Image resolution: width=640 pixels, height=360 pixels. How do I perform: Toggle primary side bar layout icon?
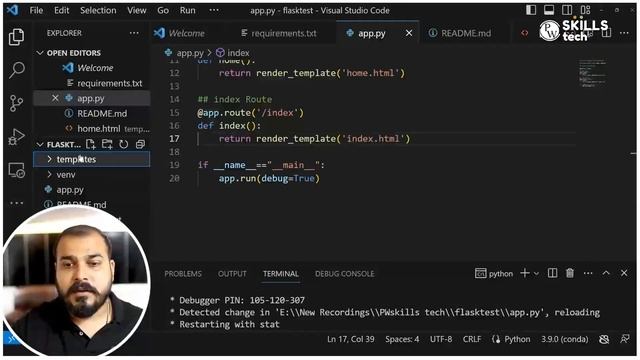click(531, 10)
